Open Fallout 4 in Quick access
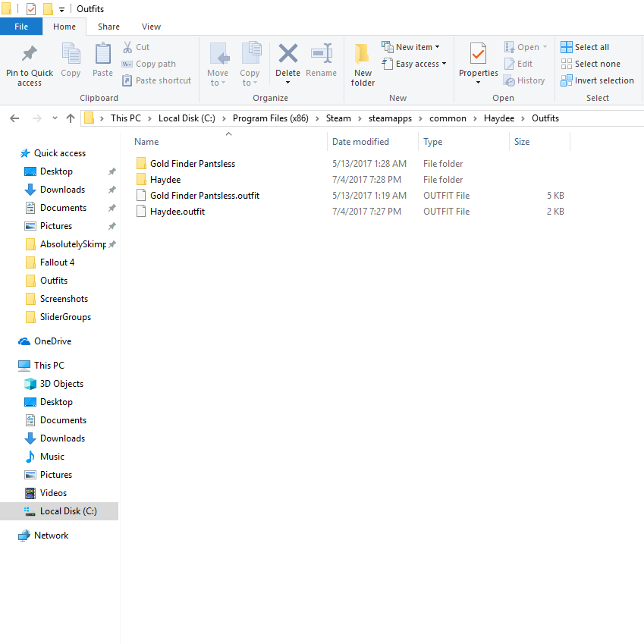Screen dimensions: 644x644 [57, 262]
